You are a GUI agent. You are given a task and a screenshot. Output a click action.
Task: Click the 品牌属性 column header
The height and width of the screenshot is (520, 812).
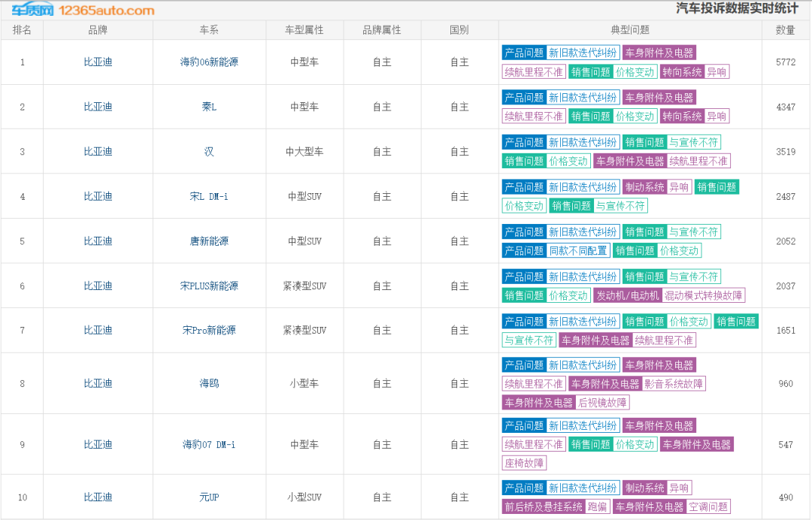[382, 30]
